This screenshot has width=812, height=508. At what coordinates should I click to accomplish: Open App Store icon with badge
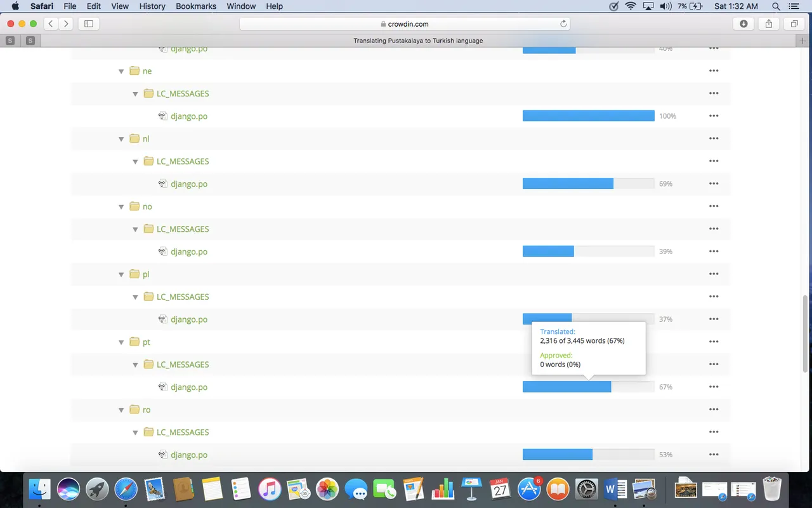point(529,489)
